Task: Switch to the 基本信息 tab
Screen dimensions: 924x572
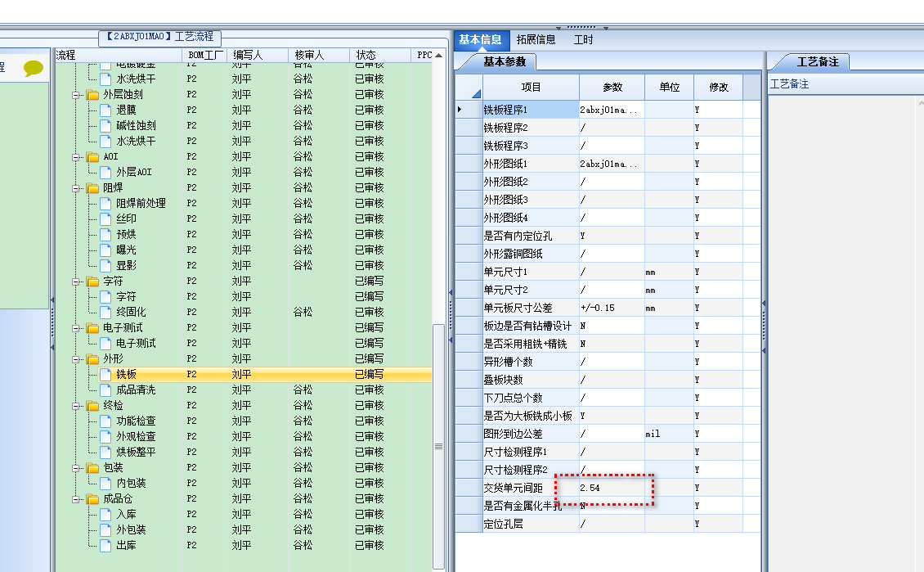Action: 480,40
